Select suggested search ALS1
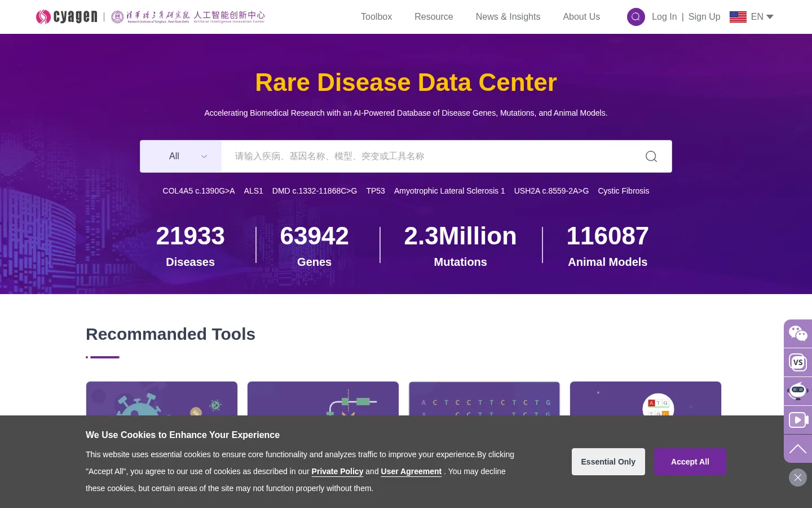The image size is (812, 508). (x=254, y=191)
